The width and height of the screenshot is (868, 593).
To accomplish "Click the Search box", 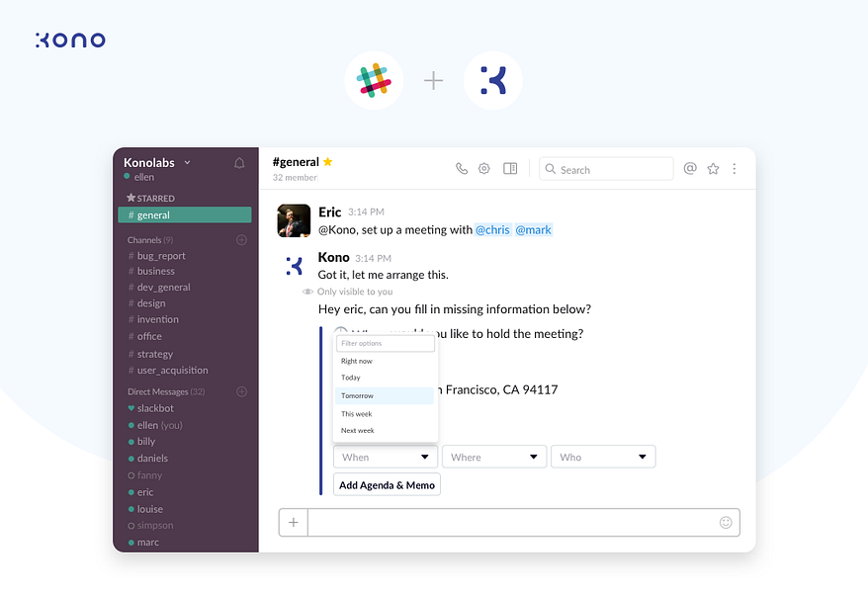I will tap(606, 169).
